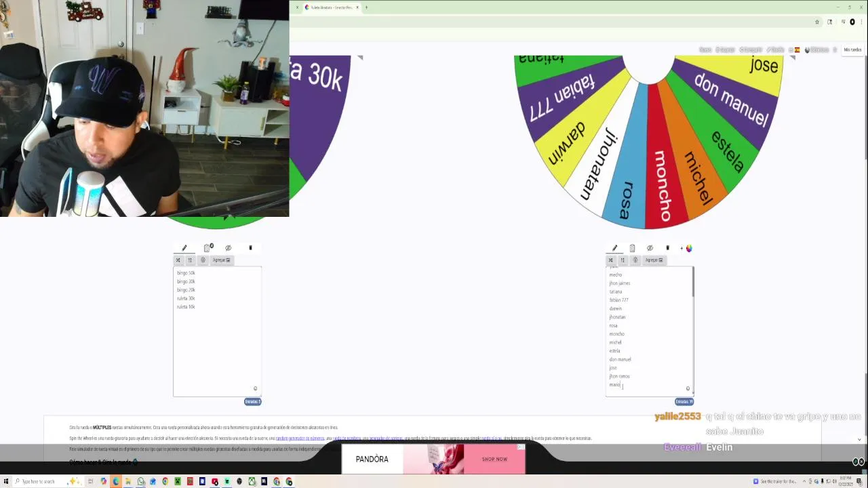The width and height of the screenshot is (868, 488).
Task: Click the language flag icon in page toolbar
Action: pyautogui.click(x=797, y=49)
